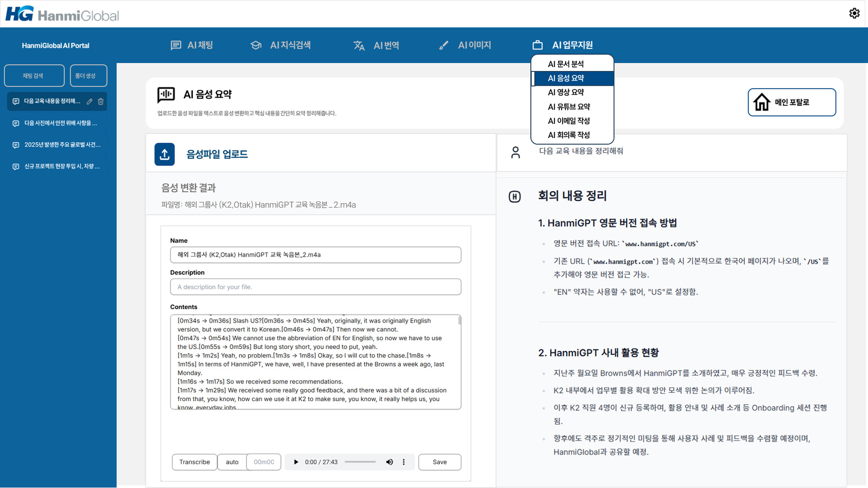This screenshot has height=488, width=868.
Task: Open chat 2025년 발생한 주요 글로벌 사건
Action: coord(62,145)
